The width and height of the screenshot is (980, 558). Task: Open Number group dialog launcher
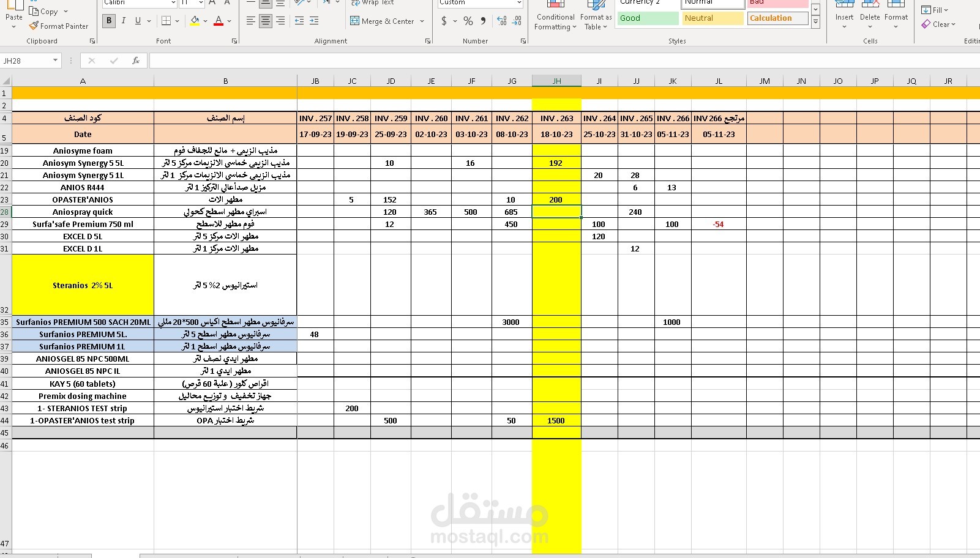coord(523,41)
